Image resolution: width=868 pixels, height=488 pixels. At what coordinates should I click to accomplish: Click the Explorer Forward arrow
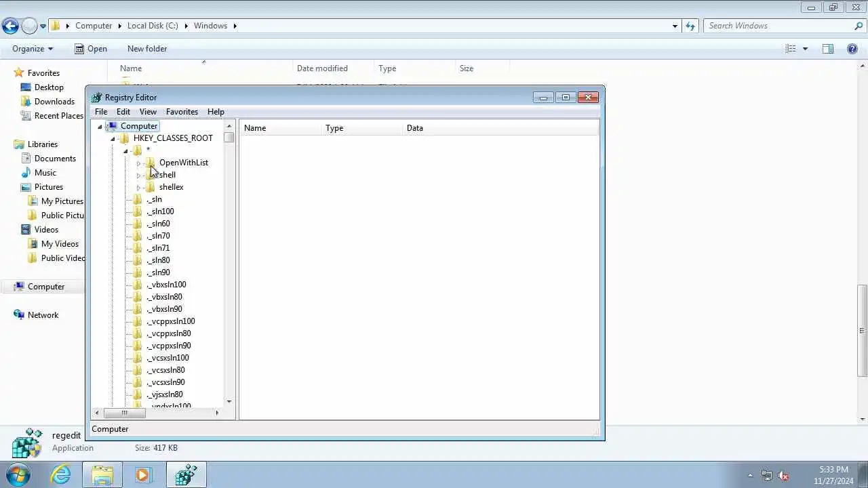pyautogui.click(x=29, y=26)
